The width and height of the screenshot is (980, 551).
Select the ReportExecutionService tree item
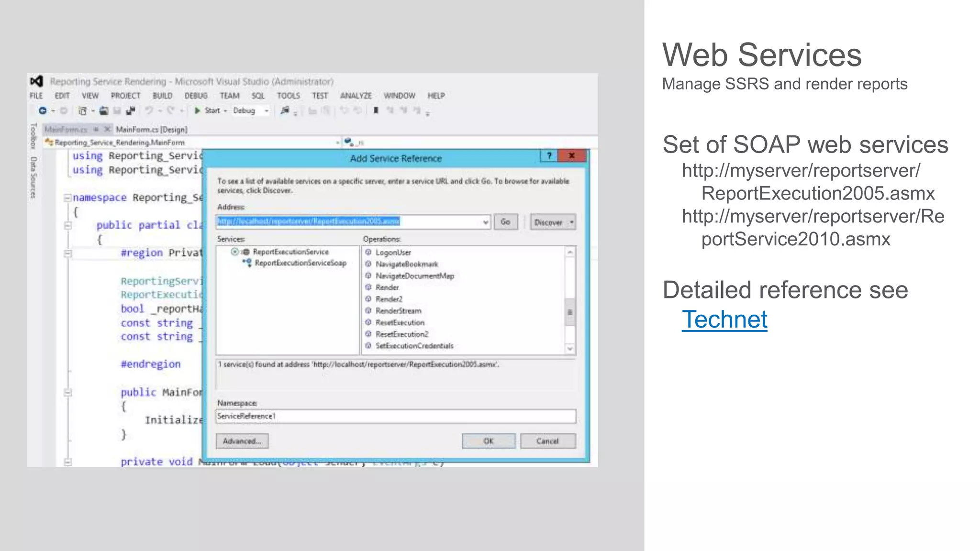coord(291,252)
